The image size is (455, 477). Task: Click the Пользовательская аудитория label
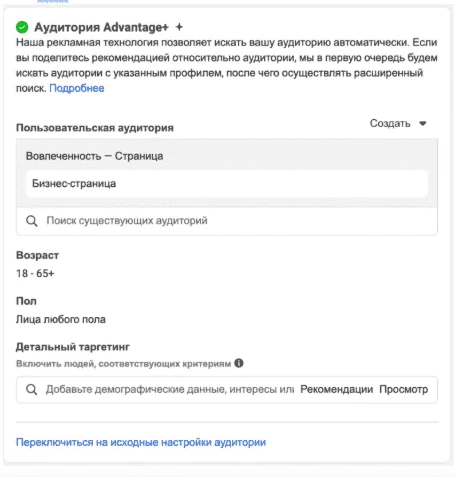(95, 128)
